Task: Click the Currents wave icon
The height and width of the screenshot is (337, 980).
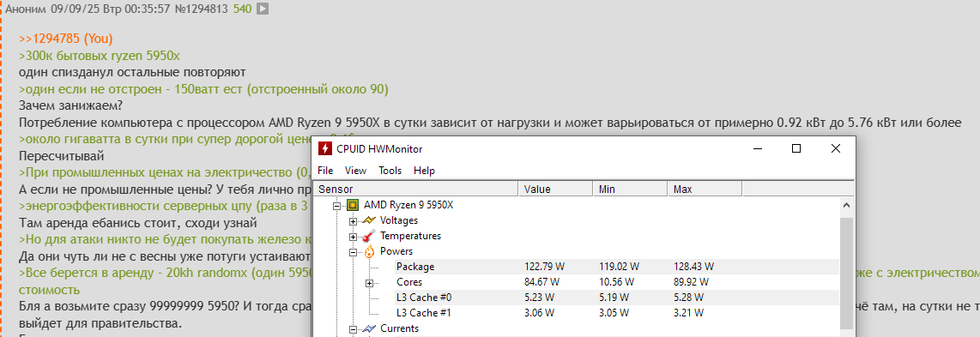Action: 369,328
